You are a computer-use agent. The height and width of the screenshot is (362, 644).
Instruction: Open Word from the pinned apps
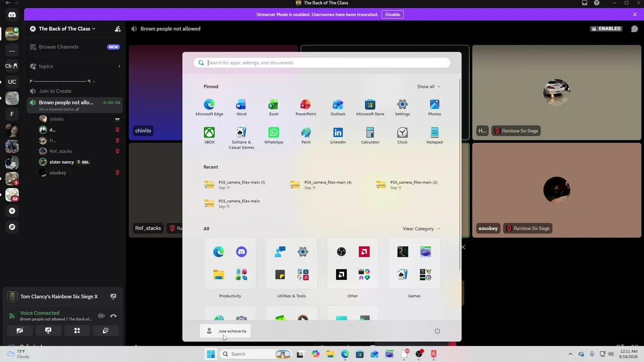[241, 108]
